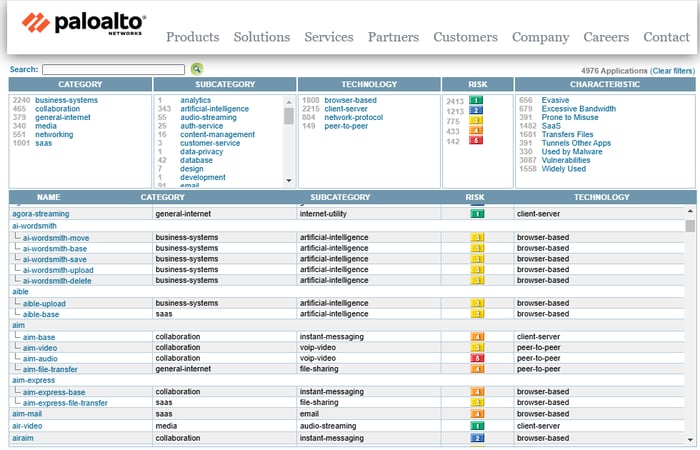
Task: Open the airaim application entry
Action: 23,438
